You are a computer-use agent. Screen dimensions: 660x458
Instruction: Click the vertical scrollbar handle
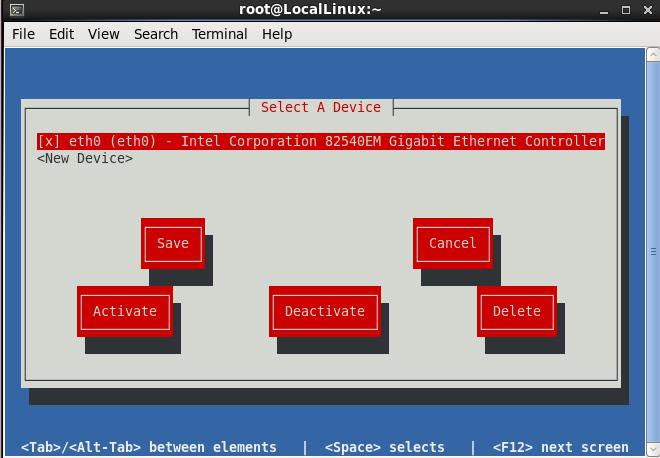coord(653,252)
